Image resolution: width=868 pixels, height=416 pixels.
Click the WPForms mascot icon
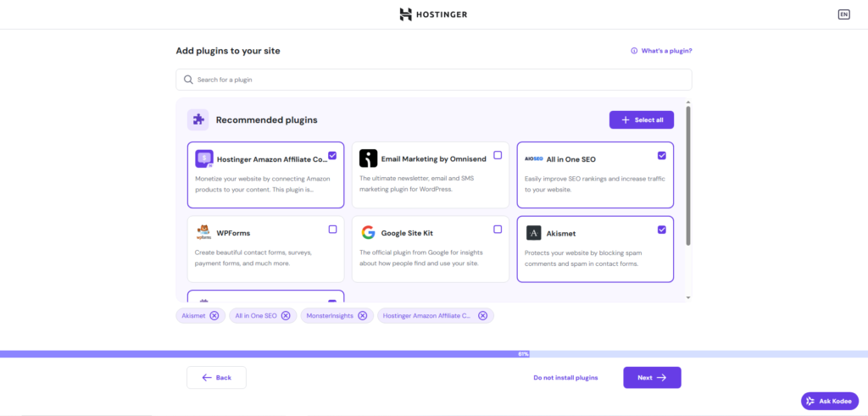(x=203, y=232)
